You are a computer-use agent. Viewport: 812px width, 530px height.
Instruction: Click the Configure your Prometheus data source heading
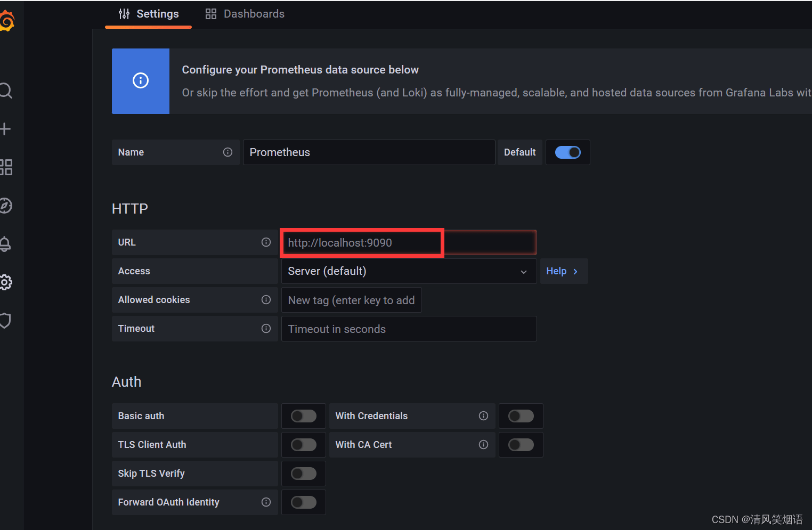coord(300,70)
